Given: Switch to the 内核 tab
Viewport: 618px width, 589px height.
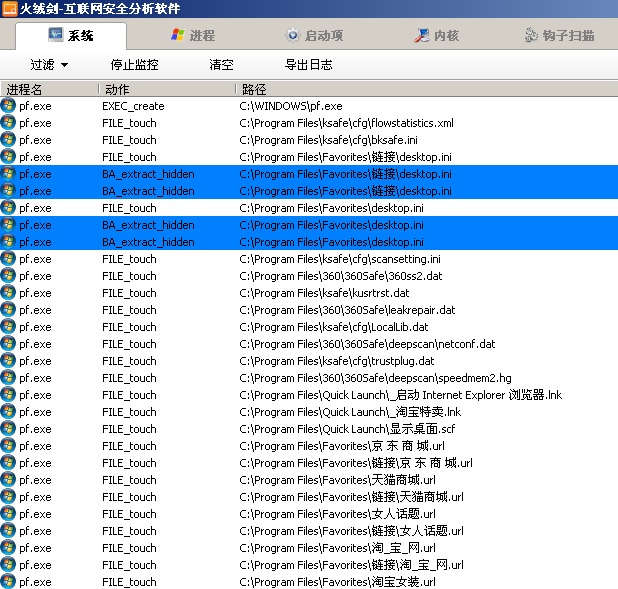Looking at the screenshot, I should pyautogui.click(x=437, y=35).
